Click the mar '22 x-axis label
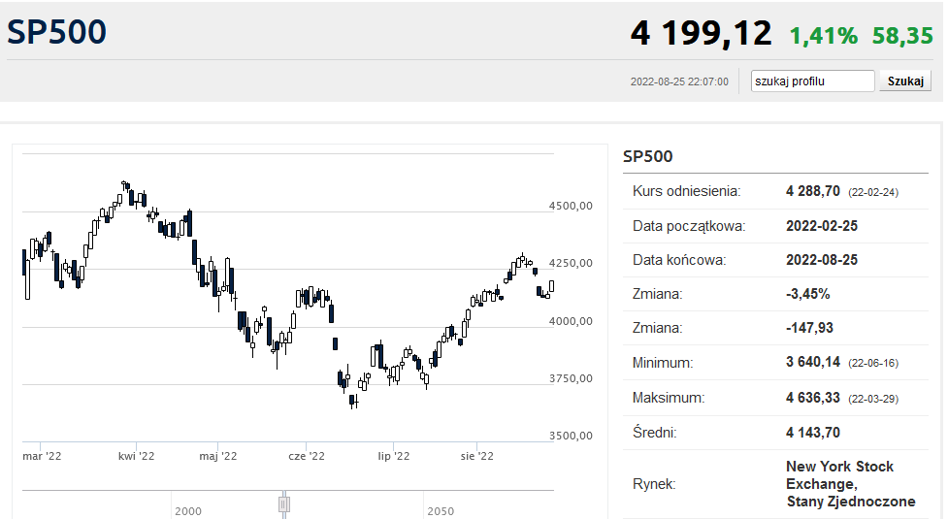The image size is (948, 519). pyautogui.click(x=42, y=456)
